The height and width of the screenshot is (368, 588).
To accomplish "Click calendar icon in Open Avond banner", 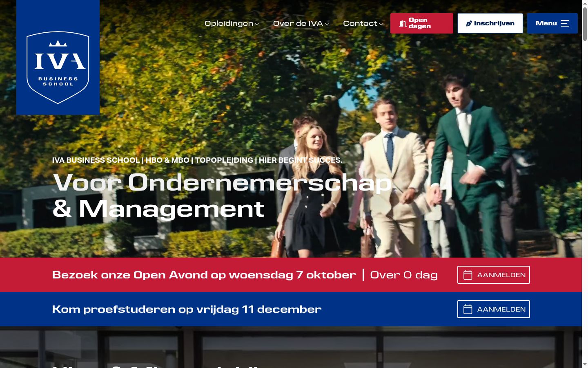I will pyautogui.click(x=468, y=275).
